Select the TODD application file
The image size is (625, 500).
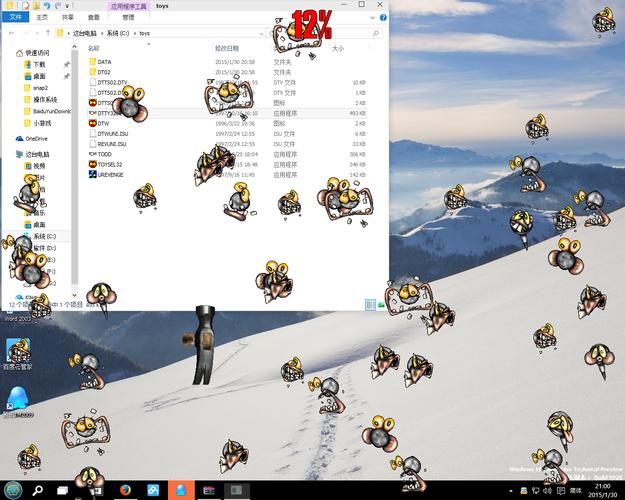coord(104,154)
